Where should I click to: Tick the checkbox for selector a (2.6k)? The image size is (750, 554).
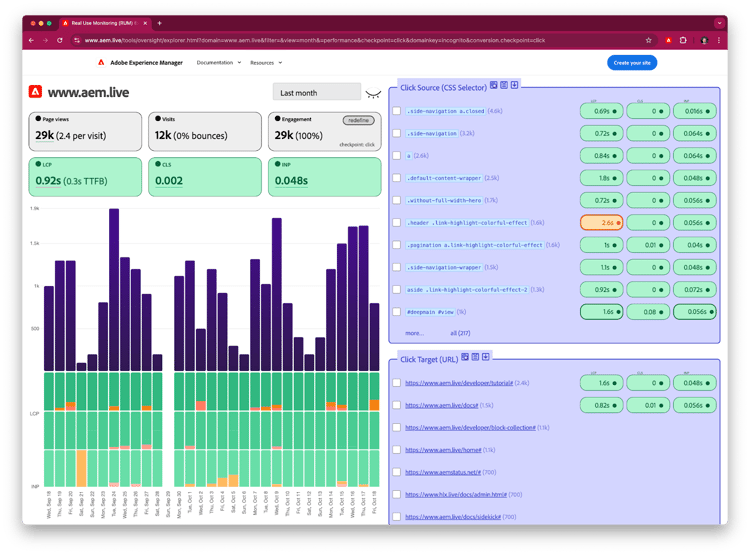click(397, 155)
